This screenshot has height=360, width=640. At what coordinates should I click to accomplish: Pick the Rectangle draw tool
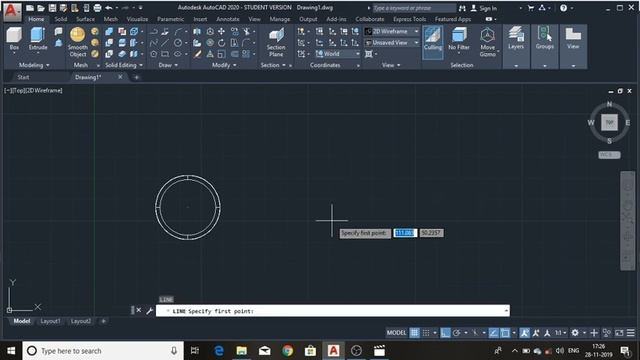point(164,54)
